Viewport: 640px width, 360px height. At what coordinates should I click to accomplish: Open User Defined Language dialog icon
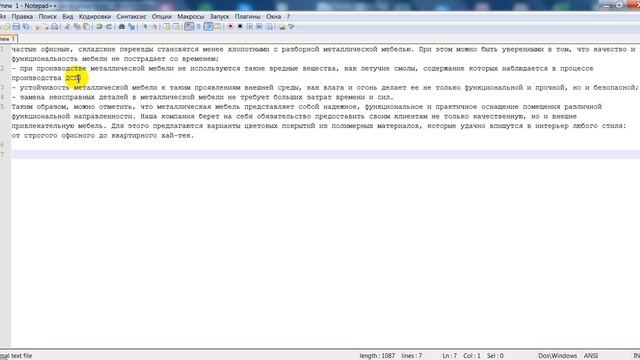(x=218, y=27)
